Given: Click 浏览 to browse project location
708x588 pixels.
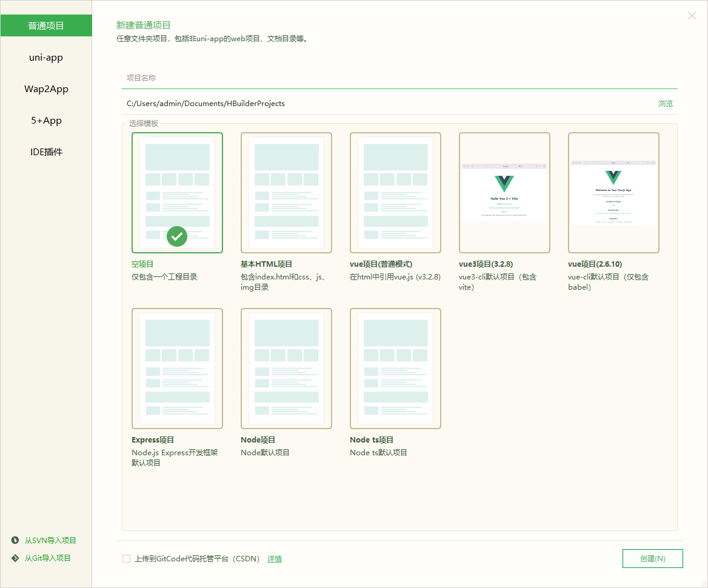Looking at the screenshot, I should 665,104.
